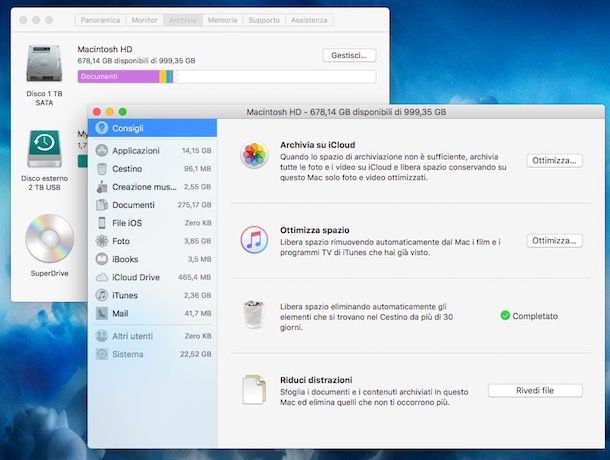
Task: Click the Cestino trash icon in sidebar
Action: [102, 169]
